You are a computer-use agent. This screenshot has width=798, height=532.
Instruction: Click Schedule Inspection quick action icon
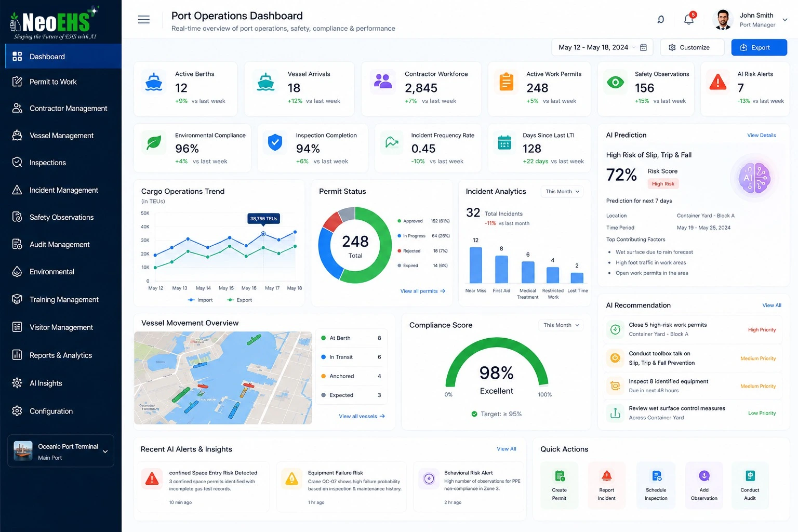(656, 476)
